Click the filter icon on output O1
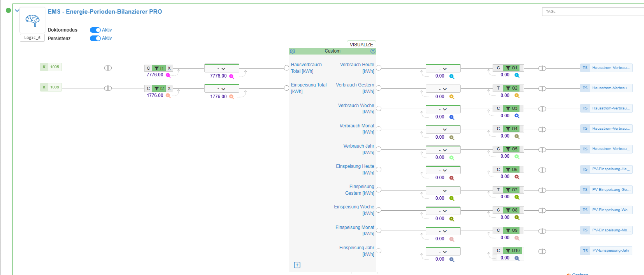 click(x=508, y=68)
